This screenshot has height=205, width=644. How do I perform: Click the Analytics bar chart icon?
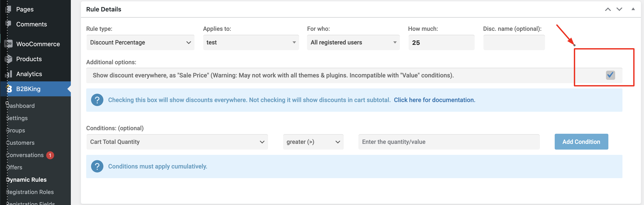click(x=8, y=74)
